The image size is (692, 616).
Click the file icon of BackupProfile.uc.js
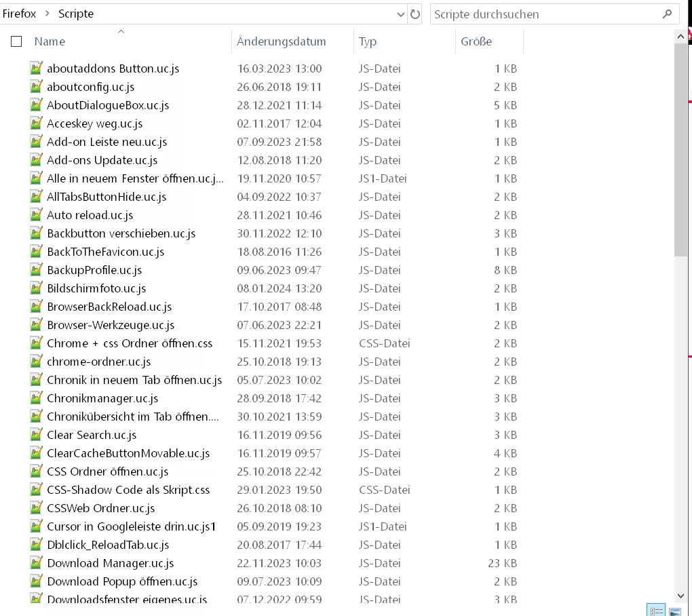coord(36,269)
